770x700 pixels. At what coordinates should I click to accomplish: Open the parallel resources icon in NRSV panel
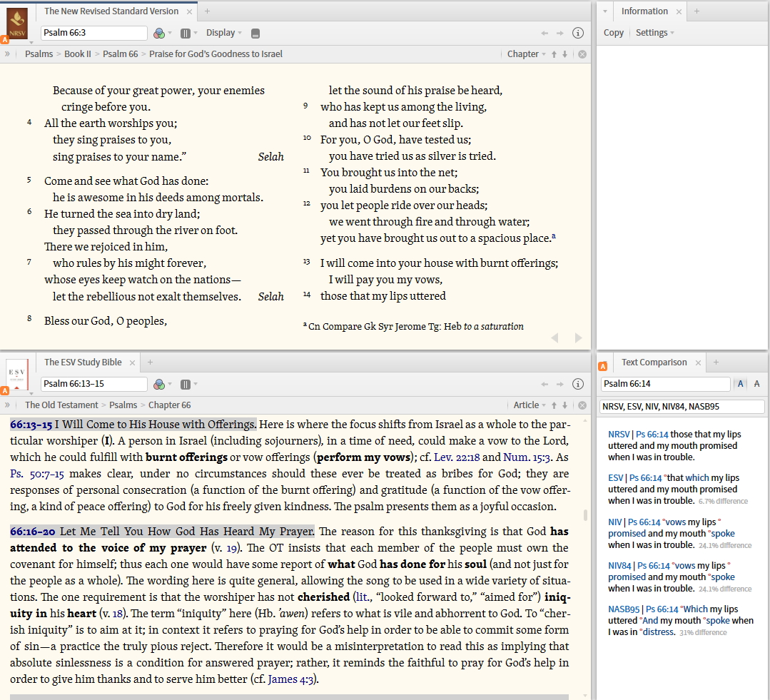coord(186,33)
